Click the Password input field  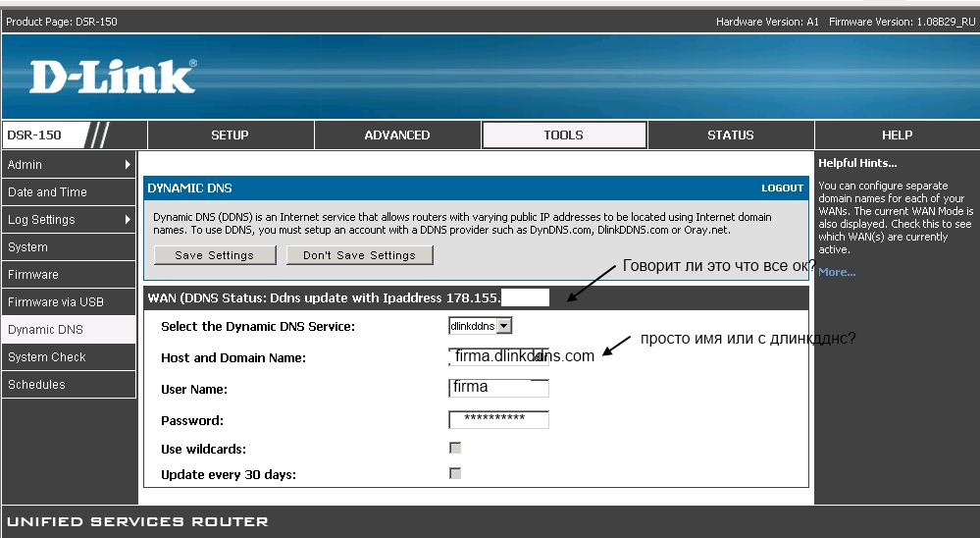click(498, 419)
